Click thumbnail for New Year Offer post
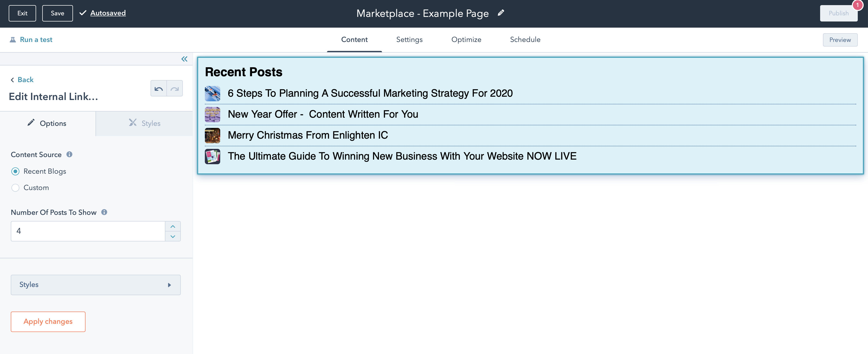Viewport: 868px width, 354px height. pyautogui.click(x=212, y=114)
